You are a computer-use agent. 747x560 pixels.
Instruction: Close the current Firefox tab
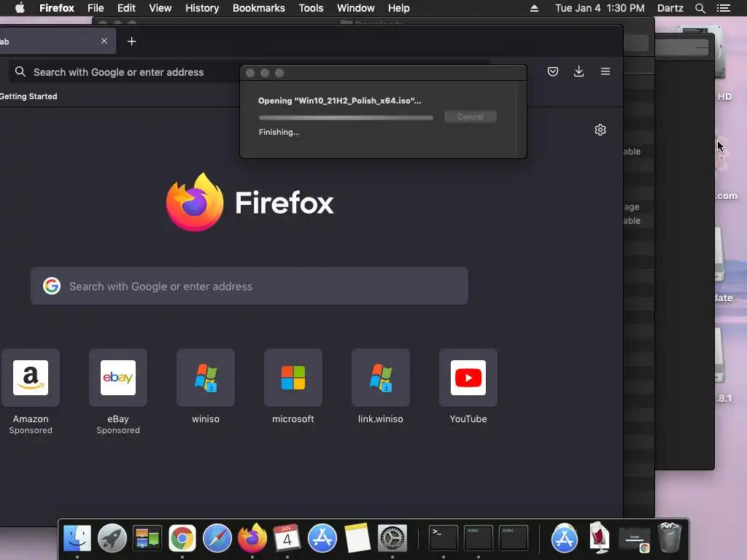(x=104, y=41)
